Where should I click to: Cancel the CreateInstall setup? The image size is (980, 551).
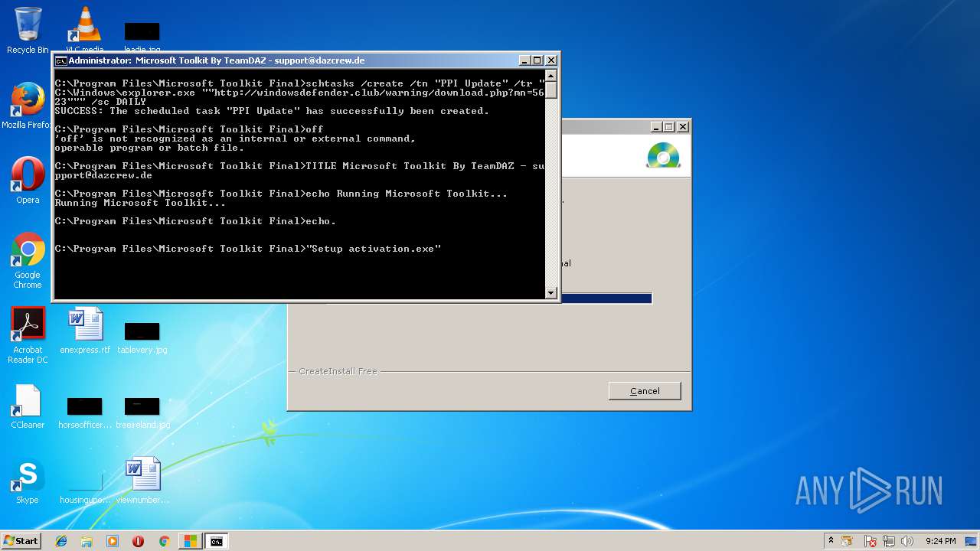pos(645,391)
